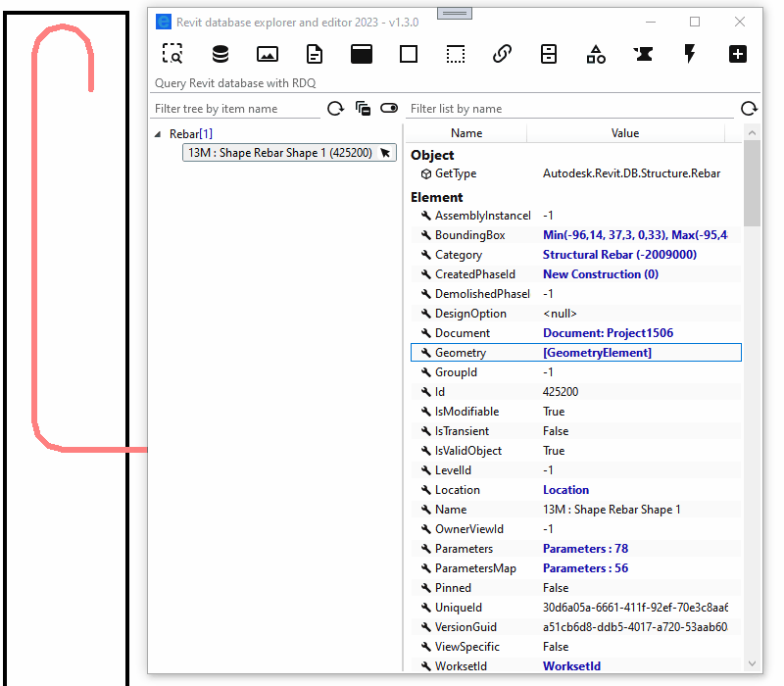
Task: Click the chain link icon
Action: [x=502, y=54]
